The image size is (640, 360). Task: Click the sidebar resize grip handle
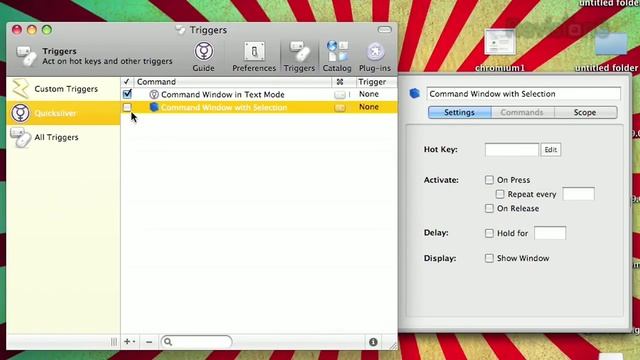tap(114, 342)
